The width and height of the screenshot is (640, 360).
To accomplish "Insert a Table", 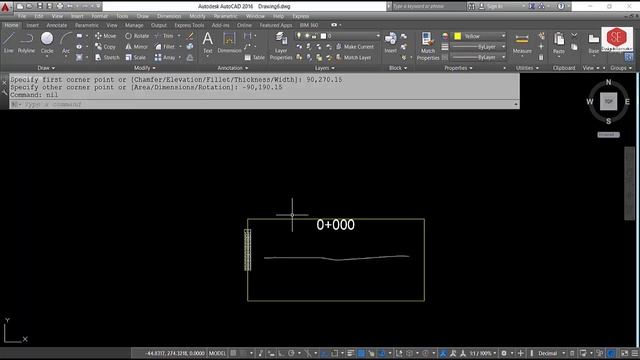I will point(255,58).
